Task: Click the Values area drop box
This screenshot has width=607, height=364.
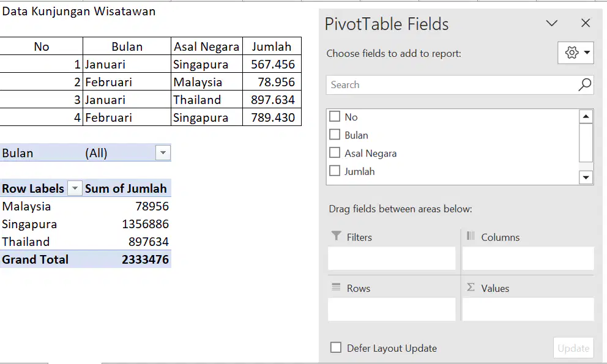Action: [528, 310]
